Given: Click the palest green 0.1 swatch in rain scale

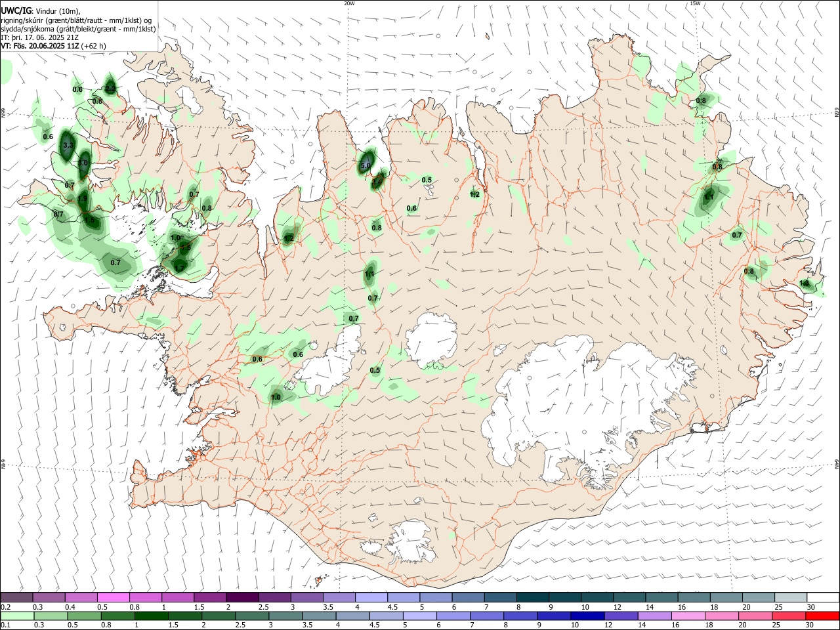Looking at the screenshot, I should point(18,616).
